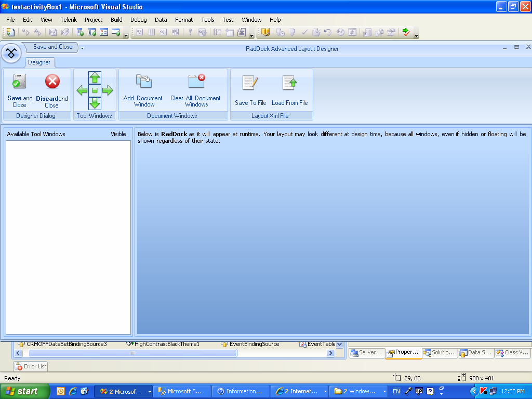The width and height of the screenshot is (532, 399).
Task: Click the green arrow checkmark toolbar icon
Action: pos(406,32)
